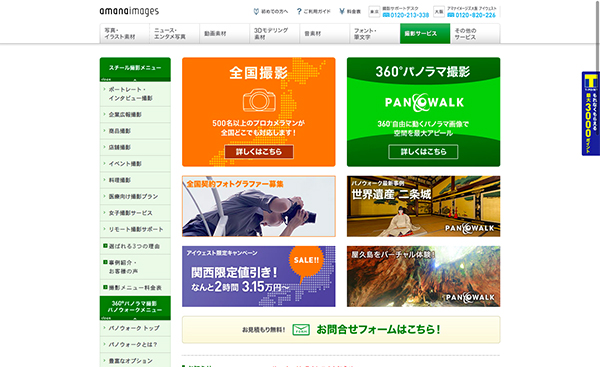The image size is (600, 367).
Task: Click 詳しくはこちら on orange 全国撮影 banner
Action: [x=259, y=152]
